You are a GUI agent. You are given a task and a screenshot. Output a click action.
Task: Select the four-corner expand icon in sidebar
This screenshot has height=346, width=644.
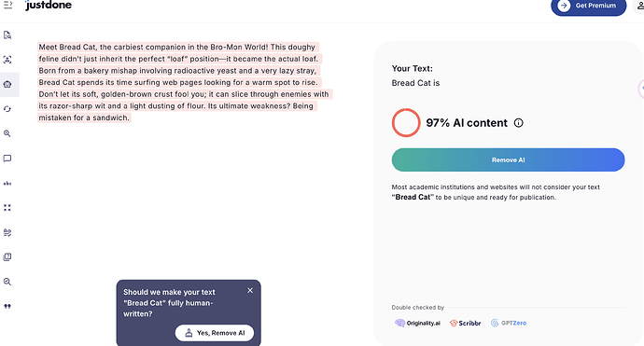pyautogui.click(x=7, y=208)
